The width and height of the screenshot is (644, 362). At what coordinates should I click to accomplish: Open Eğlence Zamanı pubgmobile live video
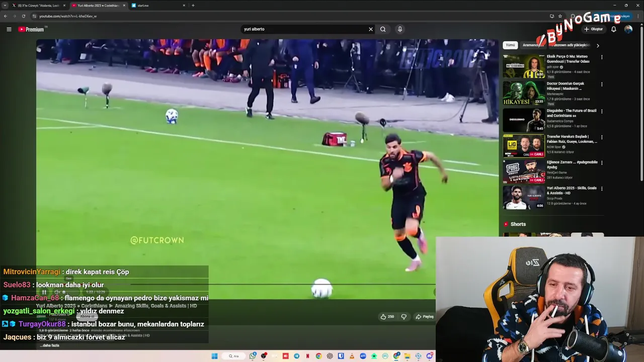(x=524, y=171)
